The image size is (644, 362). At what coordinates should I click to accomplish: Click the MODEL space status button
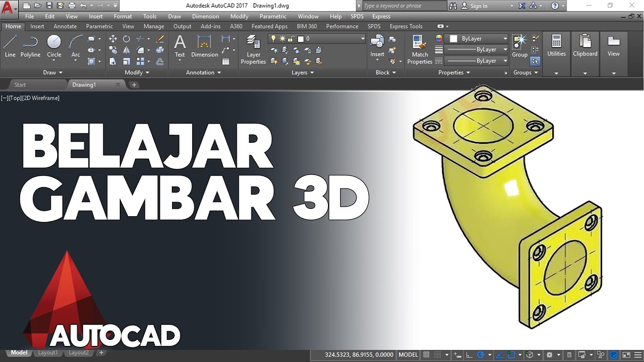(408, 354)
